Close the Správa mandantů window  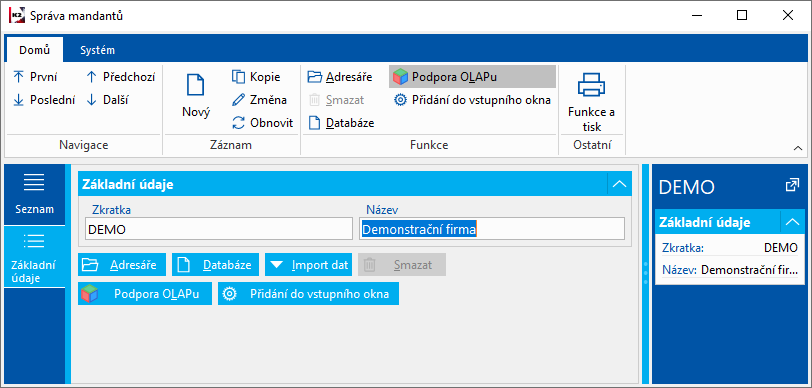click(x=787, y=16)
